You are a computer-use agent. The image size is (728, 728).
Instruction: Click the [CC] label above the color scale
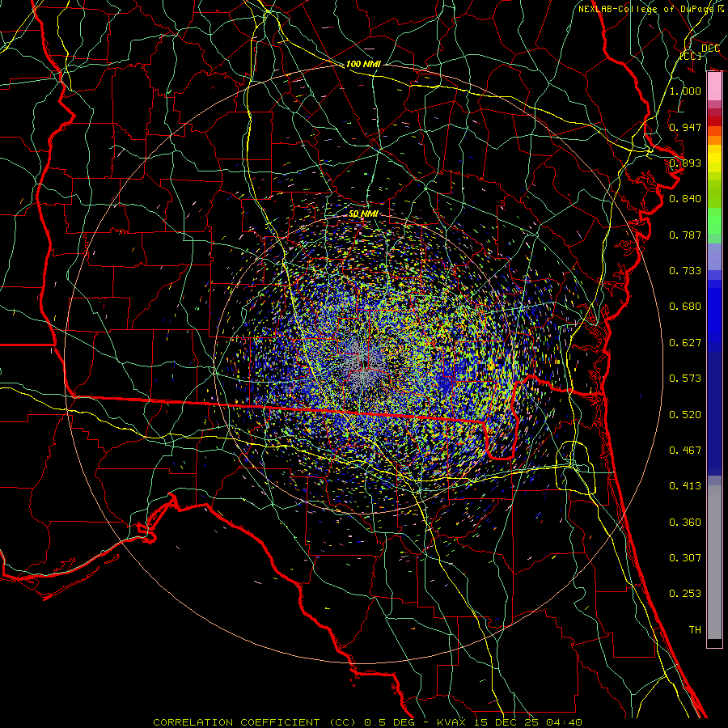pyautogui.click(x=691, y=56)
